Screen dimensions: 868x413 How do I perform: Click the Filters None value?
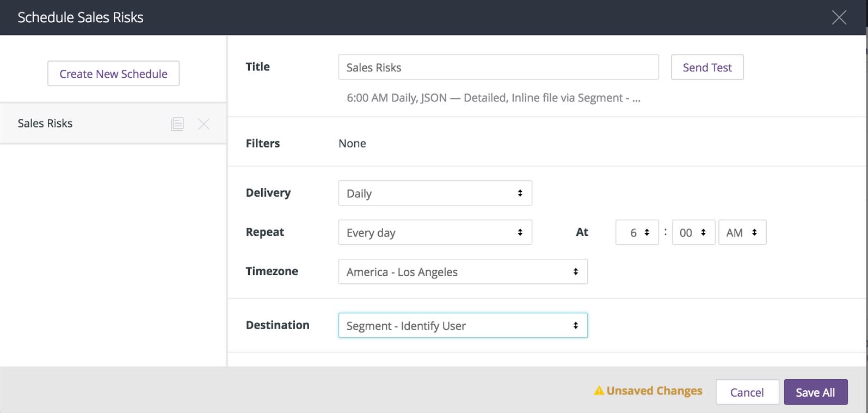(x=352, y=143)
